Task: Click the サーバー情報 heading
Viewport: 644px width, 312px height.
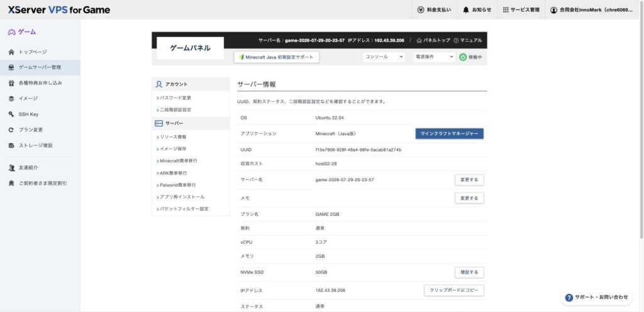Action: click(x=257, y=84)
